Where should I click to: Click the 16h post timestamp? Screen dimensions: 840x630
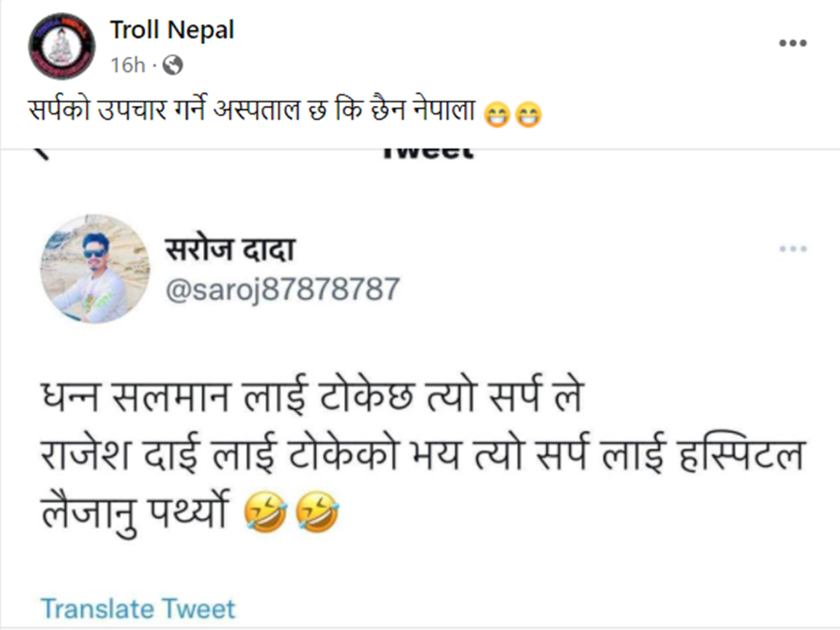pyautogui.click(x=127, y=65)
